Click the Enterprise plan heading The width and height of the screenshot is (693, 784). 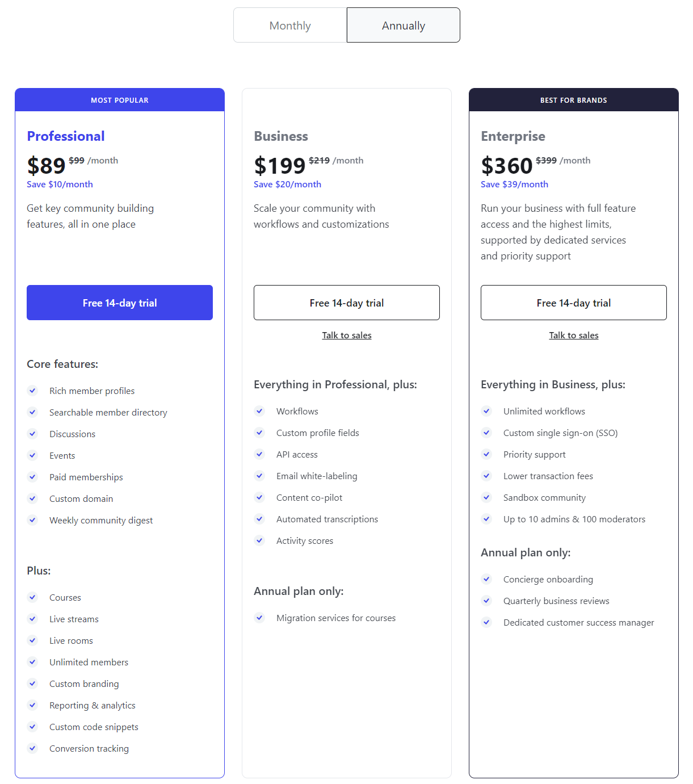pos(513,136)
